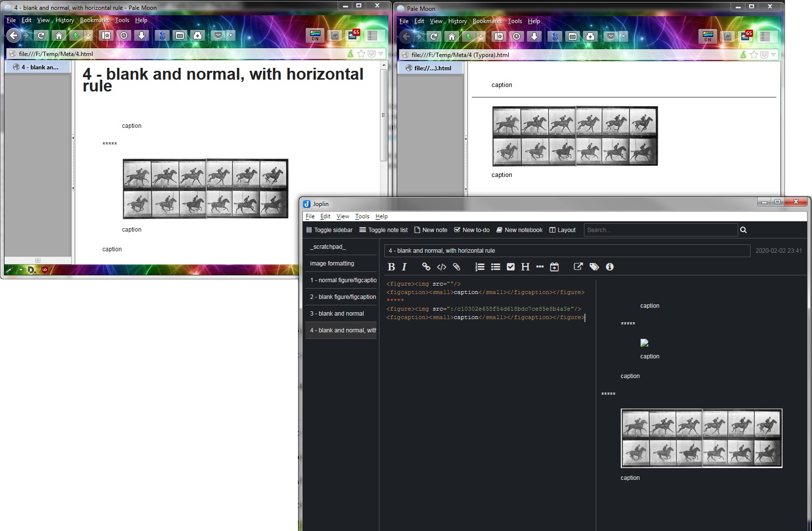Screen dimensions: 812x531
Task: Select note '3 - blank and normal'
Action: pos(341,314)
